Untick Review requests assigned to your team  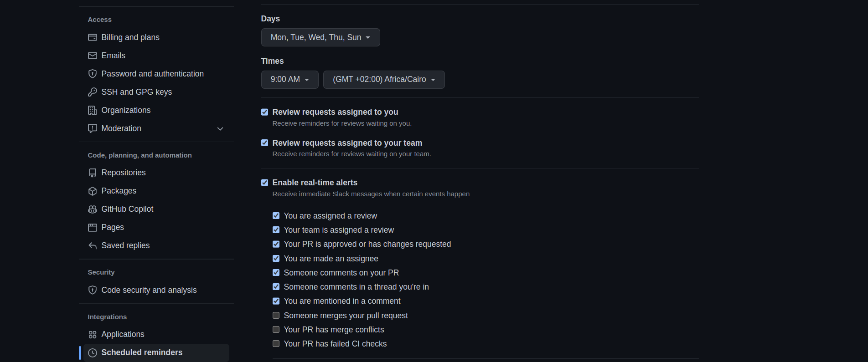coord(265,143)
